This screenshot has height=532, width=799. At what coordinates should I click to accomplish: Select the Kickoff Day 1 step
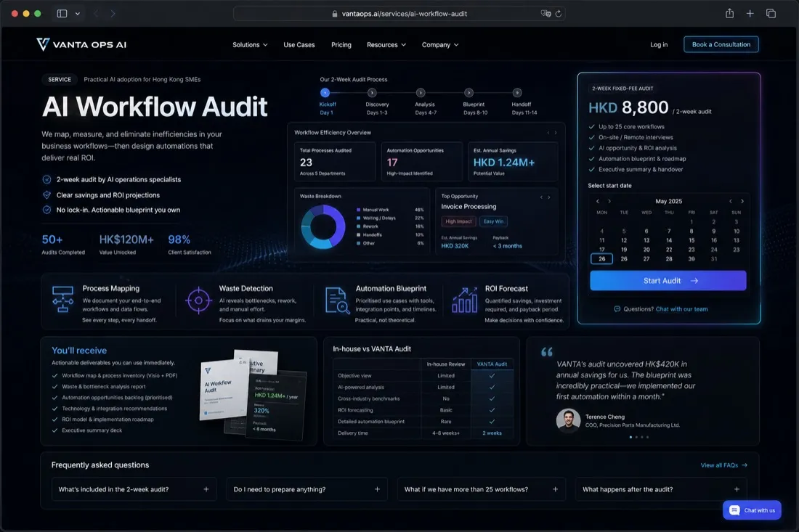[325, 93]
